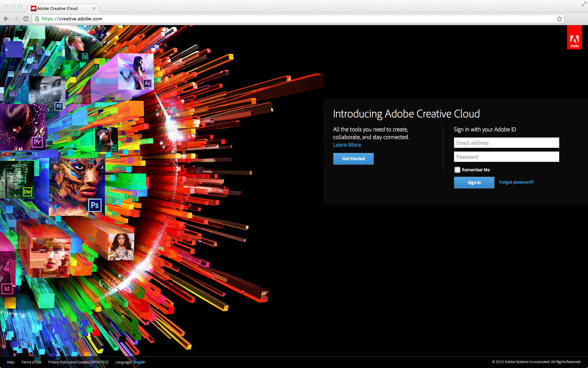Focus the Password field
Viewport: 588px width, 368px height.
coord(506,157)
